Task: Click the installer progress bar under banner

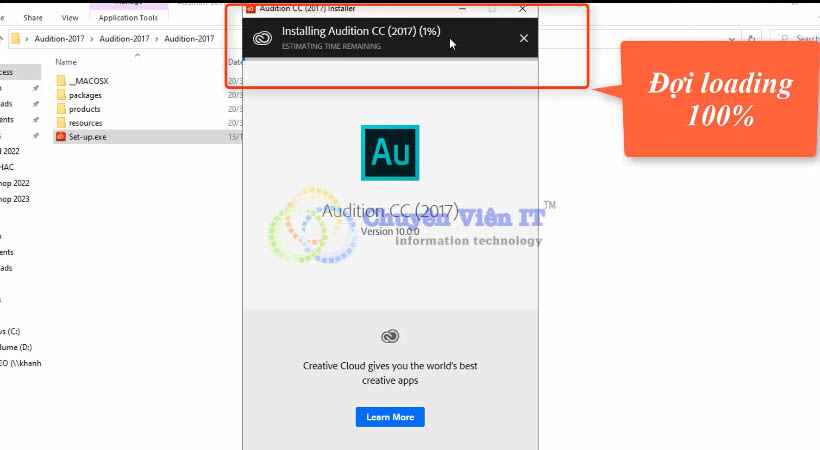Action: [390, 59]
